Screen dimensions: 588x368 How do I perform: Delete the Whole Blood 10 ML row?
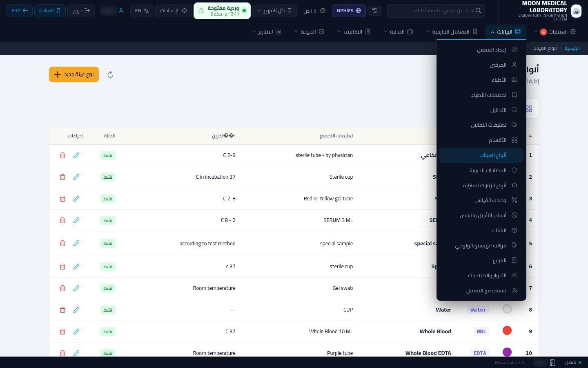(62, 332)
